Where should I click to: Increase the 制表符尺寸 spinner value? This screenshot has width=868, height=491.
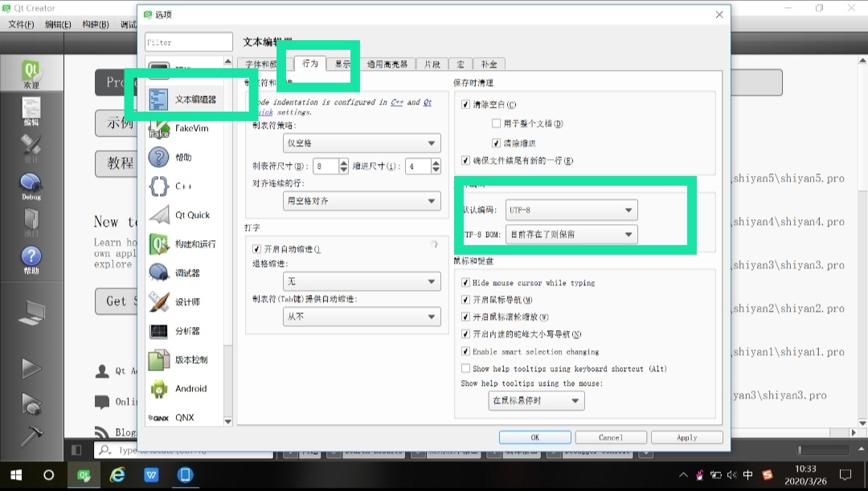click(343, 162)
